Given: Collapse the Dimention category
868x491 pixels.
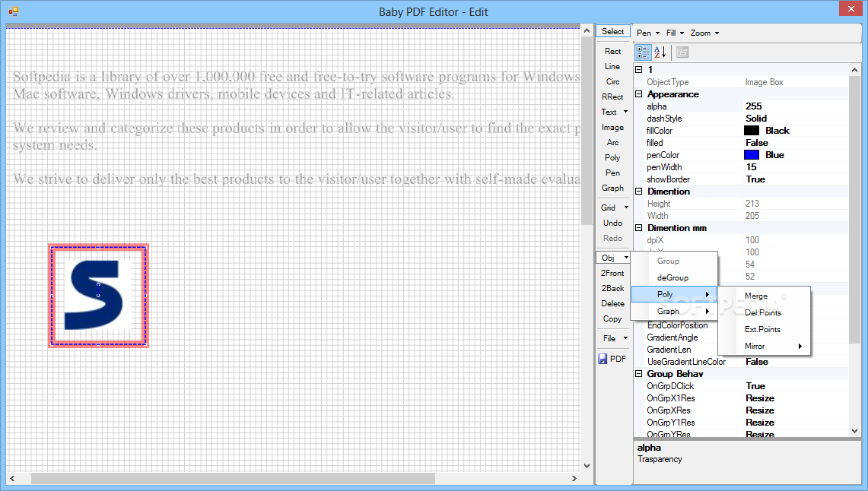Looking at the screenshot, I should coord(638,192).
